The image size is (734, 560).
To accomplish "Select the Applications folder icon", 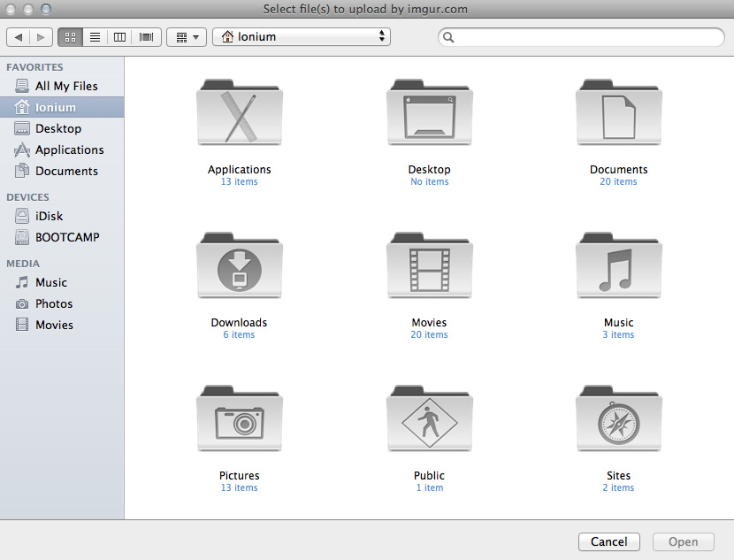I will click(x=240, y=111).
